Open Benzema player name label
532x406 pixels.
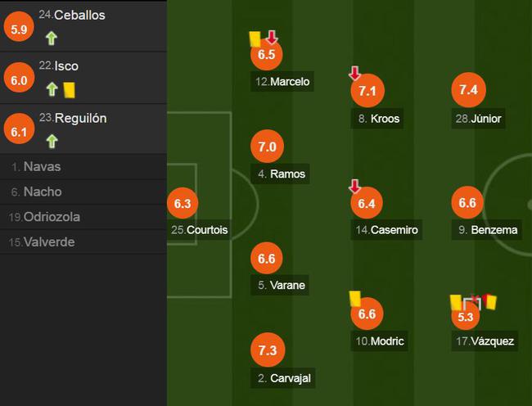[x=487, y=230]
